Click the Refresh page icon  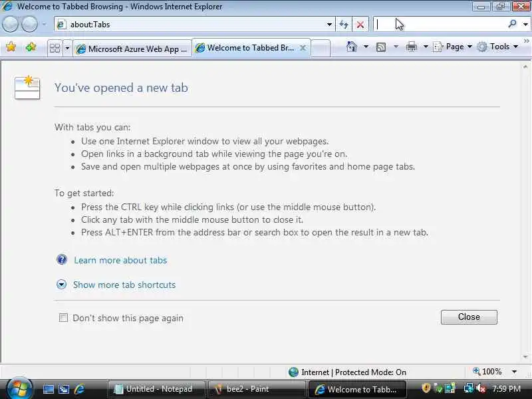tap(344, 25)
